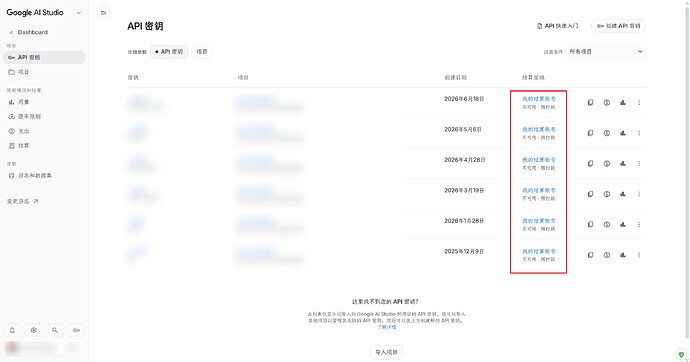View usage chart for 2026年6月18日 key

pyautogui.click(x=623, y=102)
